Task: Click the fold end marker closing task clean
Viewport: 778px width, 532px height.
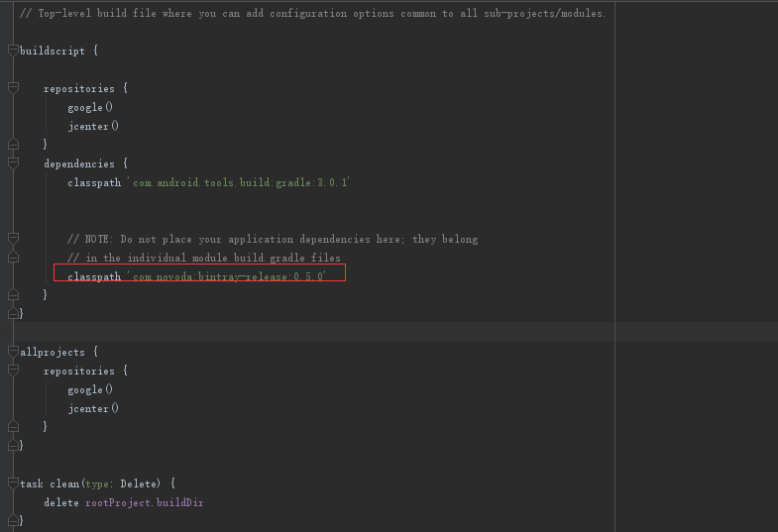Action: [14, 520]
